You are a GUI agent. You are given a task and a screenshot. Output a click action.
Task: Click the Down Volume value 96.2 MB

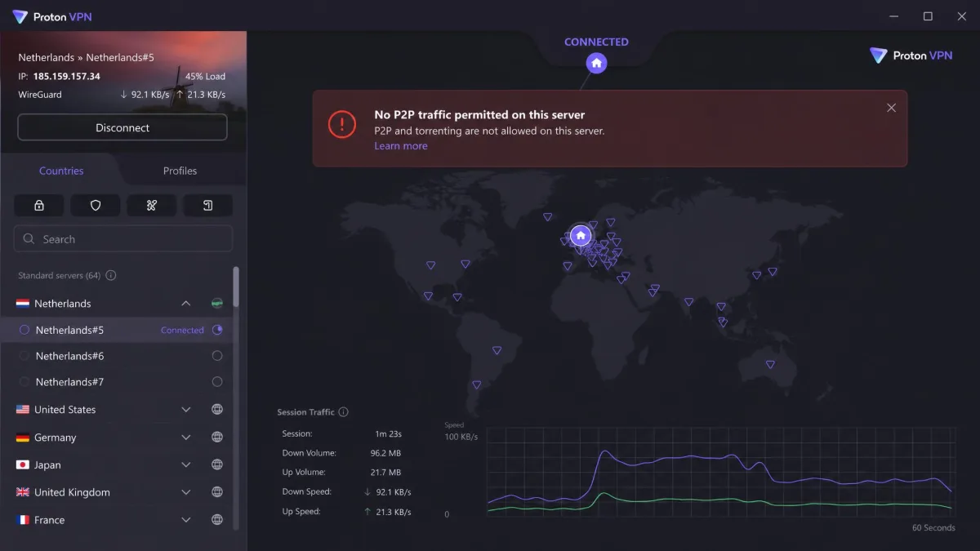pyautogui.click(x=385, y=453)
